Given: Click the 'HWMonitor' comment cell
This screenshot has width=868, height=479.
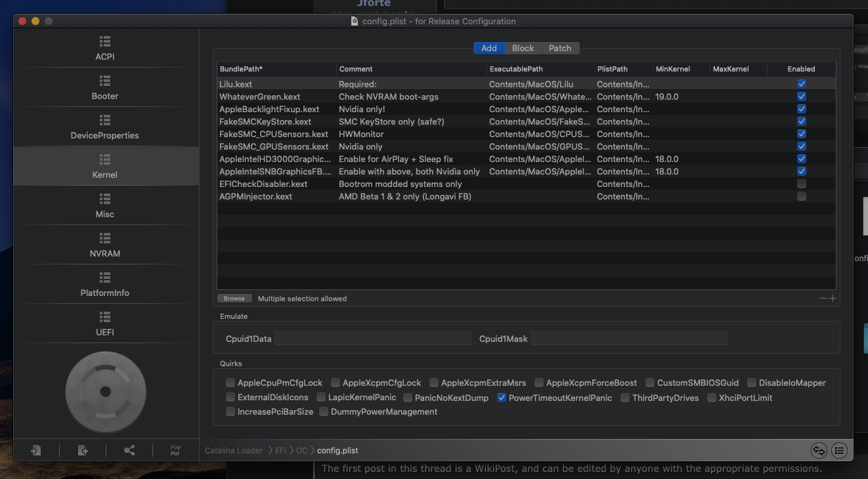Looking at the screenshot, I should click(x=361, y=134).
